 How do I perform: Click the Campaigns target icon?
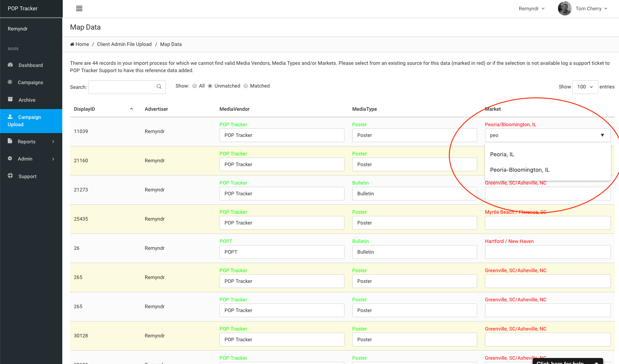point(10,82)
